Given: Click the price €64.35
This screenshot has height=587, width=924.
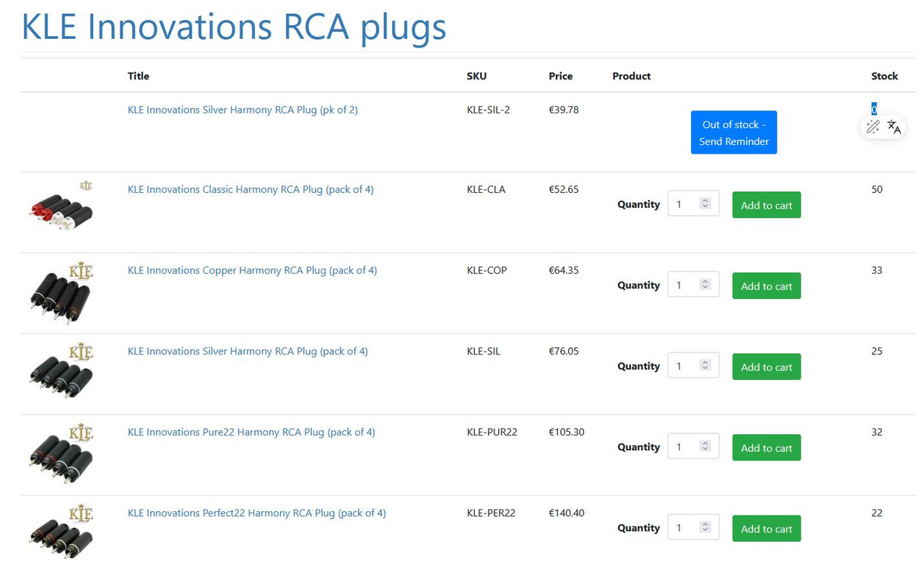Looking at the screenshot, I should 564,270.
